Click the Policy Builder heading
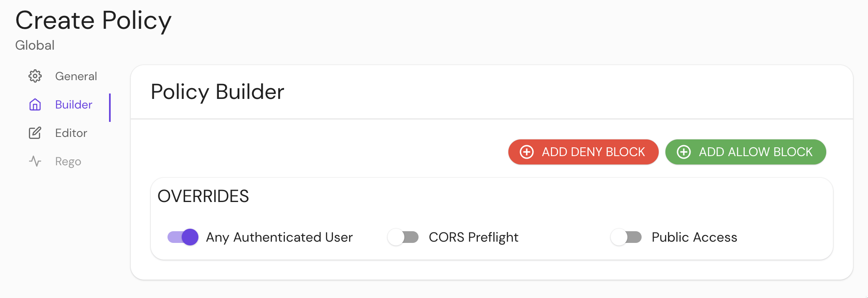The height and width of the screenshot is (298, 868). (218, 92)
